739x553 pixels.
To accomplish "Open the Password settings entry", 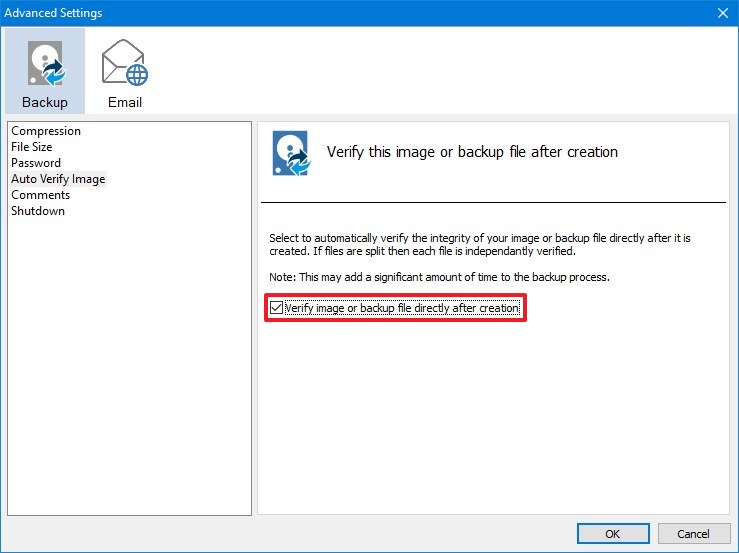I will pos(36,163).
